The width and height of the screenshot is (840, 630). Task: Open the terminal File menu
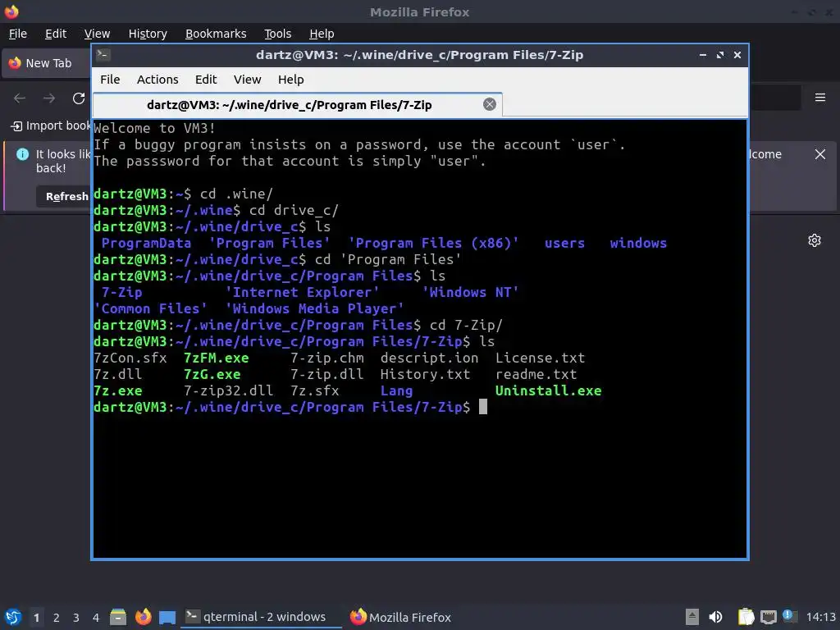coord(110,80)
